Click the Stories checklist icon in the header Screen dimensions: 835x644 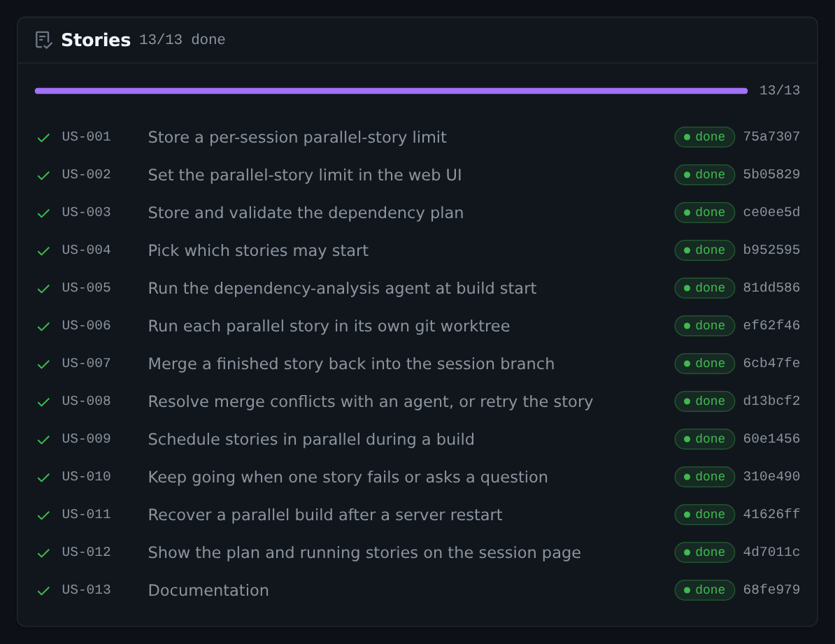click(x=43, y=40)
